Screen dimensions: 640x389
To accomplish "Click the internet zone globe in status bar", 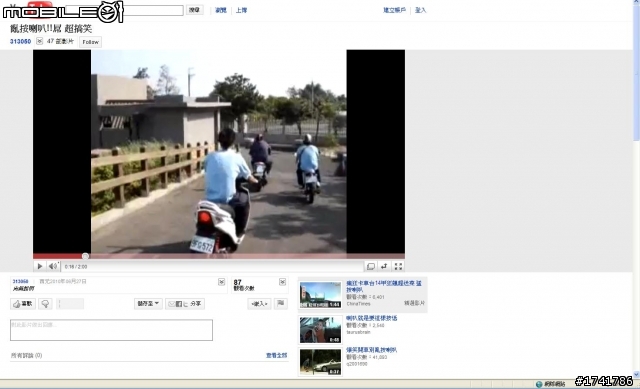I will click(539, 384).
